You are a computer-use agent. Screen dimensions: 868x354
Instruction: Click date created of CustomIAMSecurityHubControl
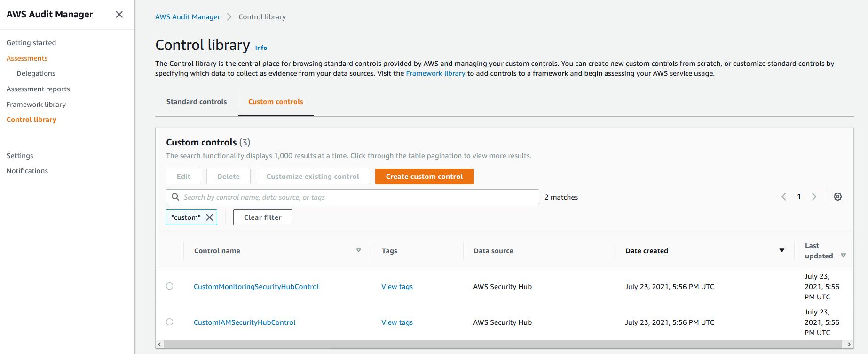pyautogui.click(x=670, y=322)
